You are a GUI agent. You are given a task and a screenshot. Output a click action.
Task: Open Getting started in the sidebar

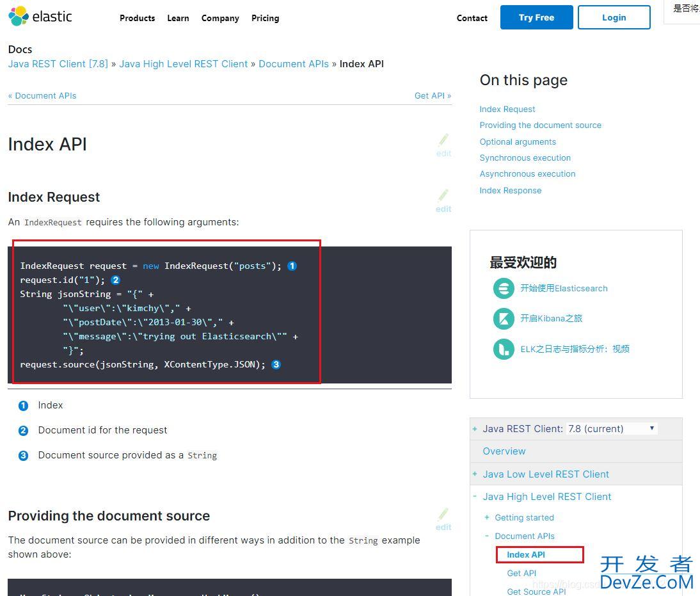coord(524,517)
